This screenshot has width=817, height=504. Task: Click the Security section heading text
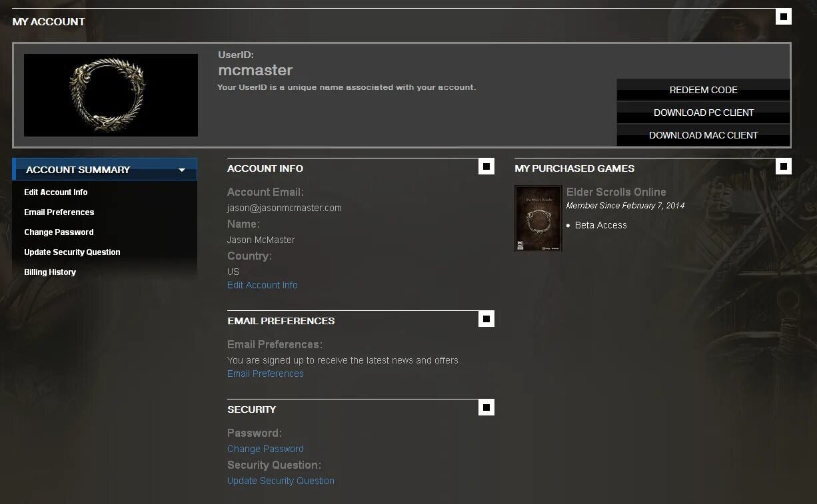(x=252, y=409)
